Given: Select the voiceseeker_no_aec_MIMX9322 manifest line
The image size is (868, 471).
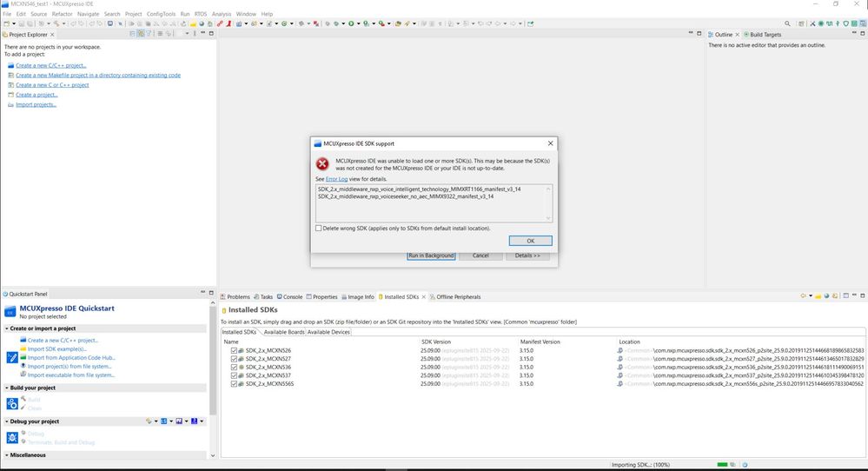Looking at the screenshot, I should (406, 196).
